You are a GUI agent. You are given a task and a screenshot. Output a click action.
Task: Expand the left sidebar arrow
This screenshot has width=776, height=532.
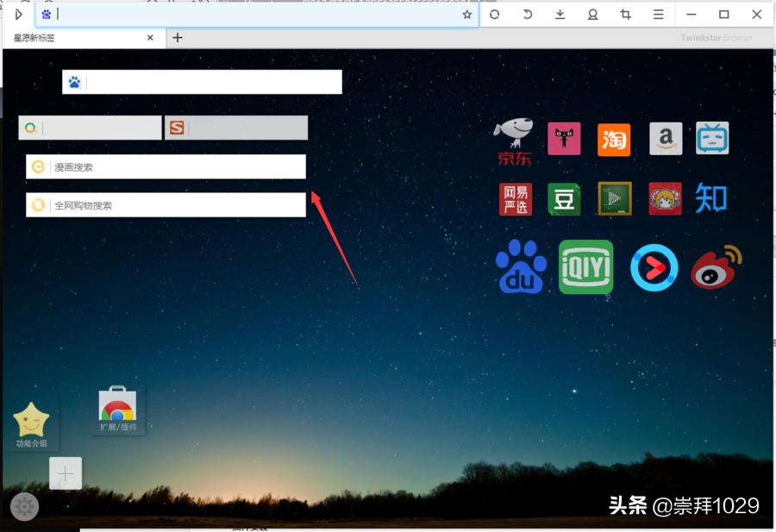(x=19, y=14)
